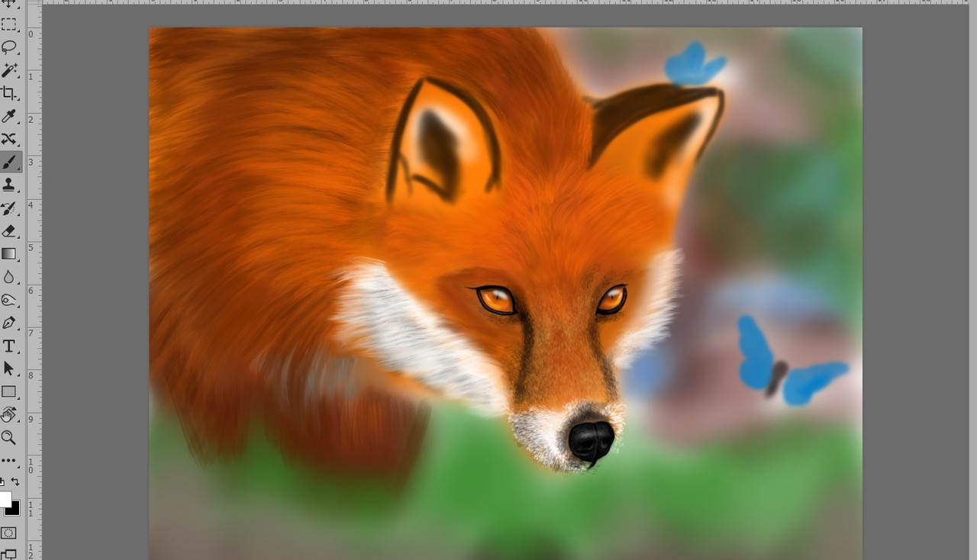Open the Edit Toolbar three-dots menu
The height and width of the screenshot is (560, 977).
tap(8, 461)
